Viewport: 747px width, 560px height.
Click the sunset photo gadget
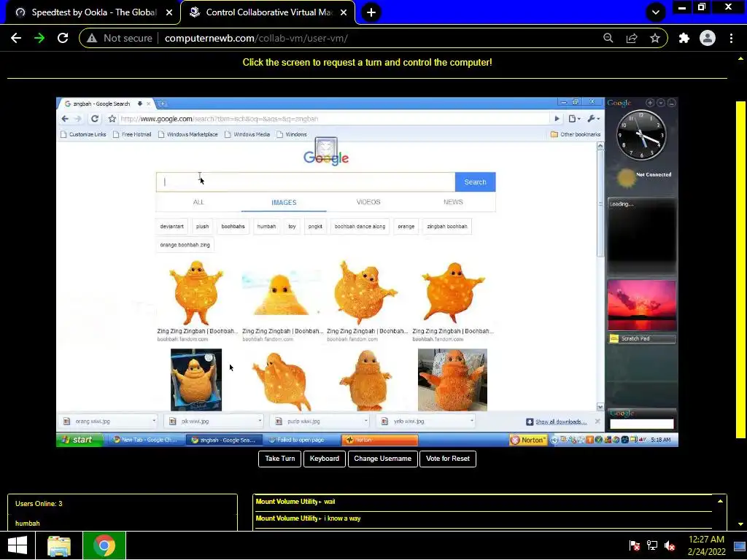click(x=642, y=306)
